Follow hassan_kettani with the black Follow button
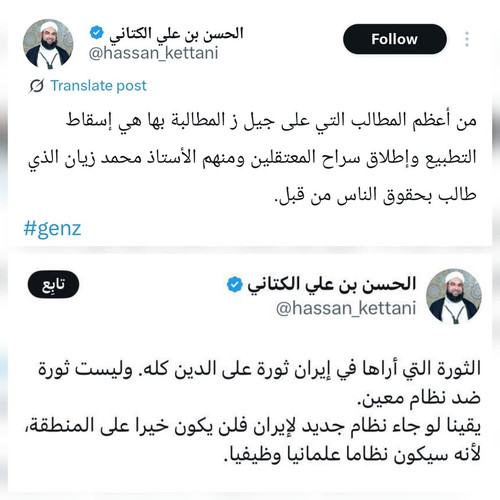 point(395,39)
